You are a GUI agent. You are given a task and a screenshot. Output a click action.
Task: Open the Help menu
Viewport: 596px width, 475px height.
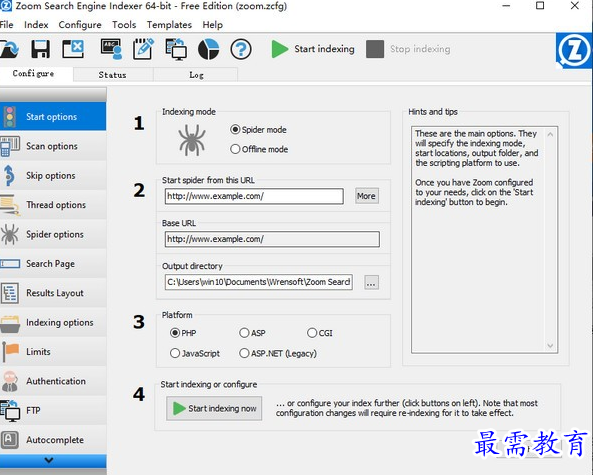pyautogui.click(x=212, y=25)
